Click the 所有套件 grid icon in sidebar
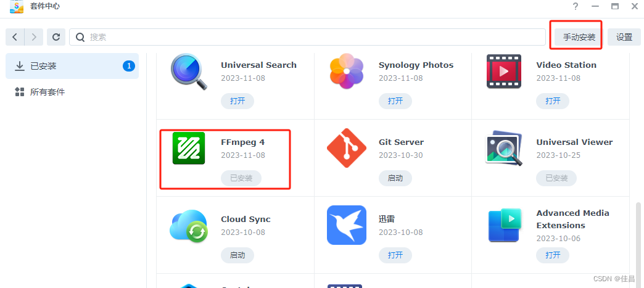This screenshot has height=288, width=644. (x=20, y=92)
